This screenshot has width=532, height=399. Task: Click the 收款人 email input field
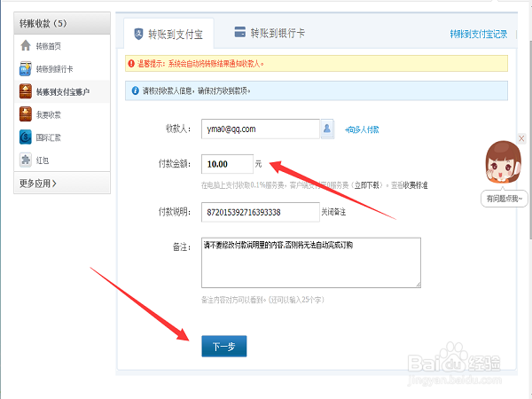(260, 129)
